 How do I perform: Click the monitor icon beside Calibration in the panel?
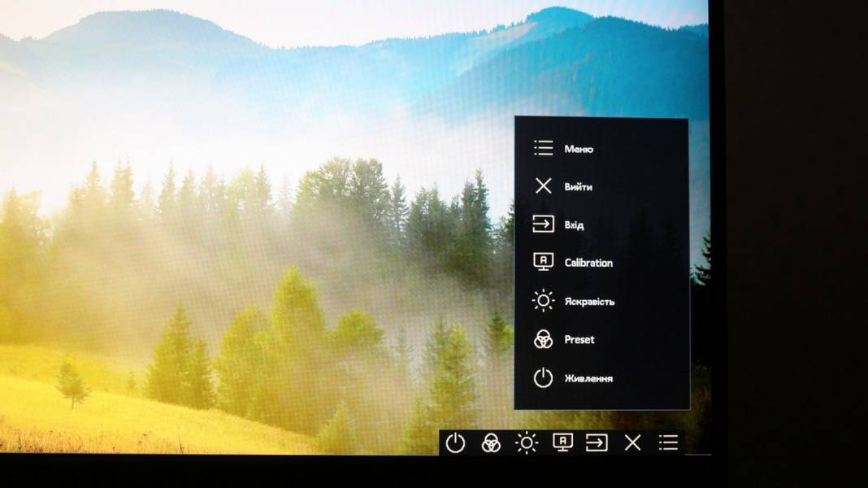(x=543, y=262)
